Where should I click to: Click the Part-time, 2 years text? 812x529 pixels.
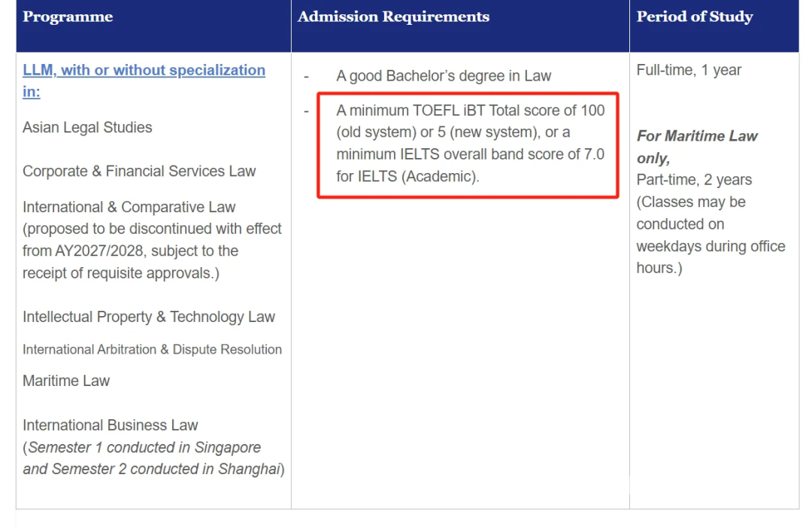coord(694,180)
